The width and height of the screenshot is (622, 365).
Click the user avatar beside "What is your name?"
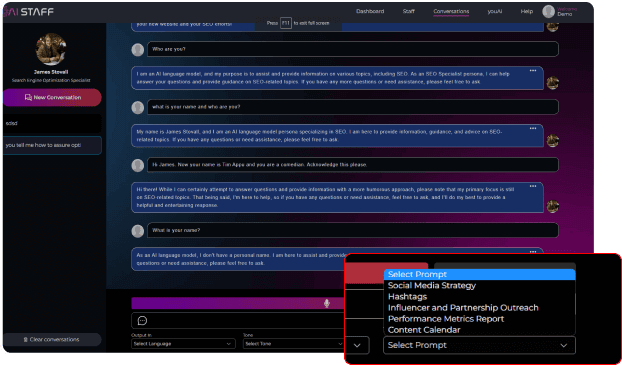[138, 231]
